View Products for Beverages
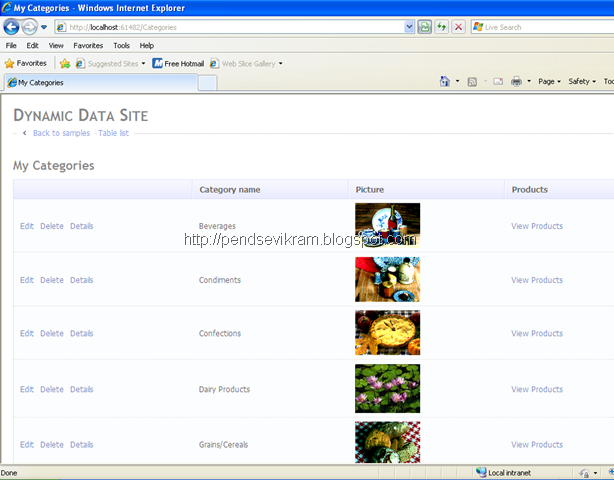The width and height of the screenshot is (614, 480). [x=537, y=226]
